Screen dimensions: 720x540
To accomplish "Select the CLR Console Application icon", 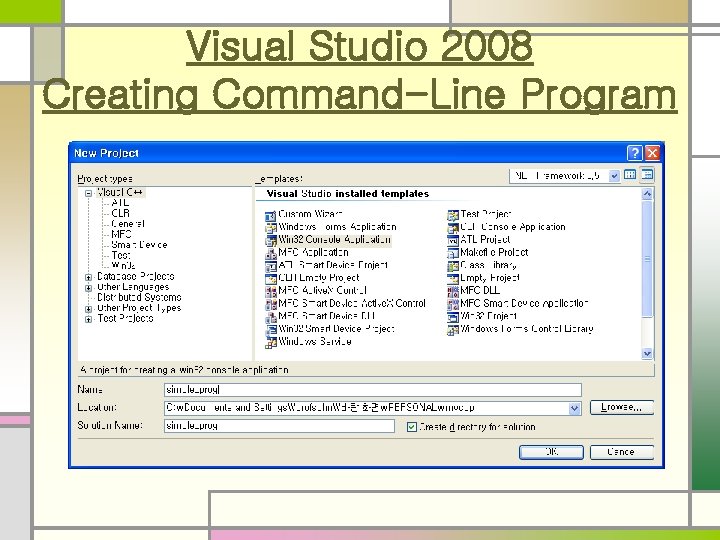I will [453, 228].
